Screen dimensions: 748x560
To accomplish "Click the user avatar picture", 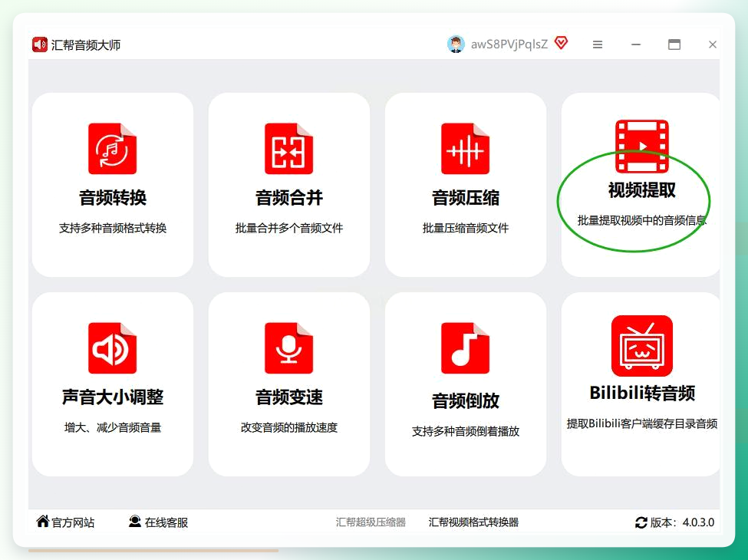I will tap(456, 44).
